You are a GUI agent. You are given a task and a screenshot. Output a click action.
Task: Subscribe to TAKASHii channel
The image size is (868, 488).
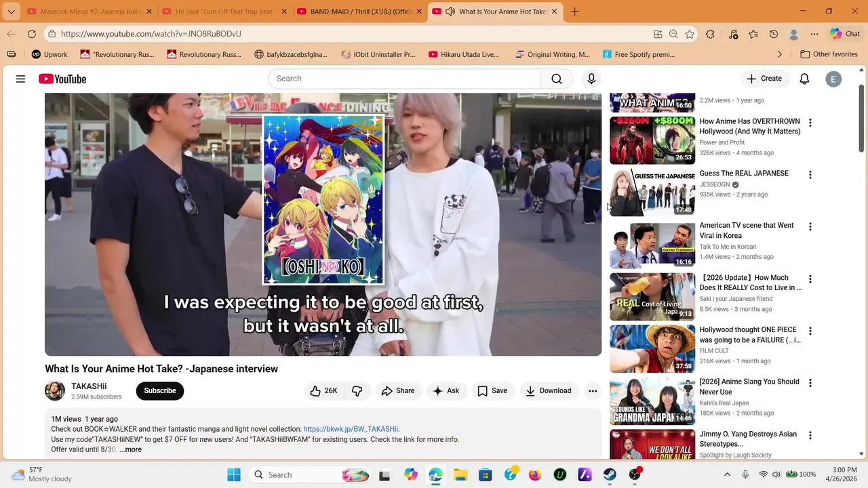coord(160,390)
